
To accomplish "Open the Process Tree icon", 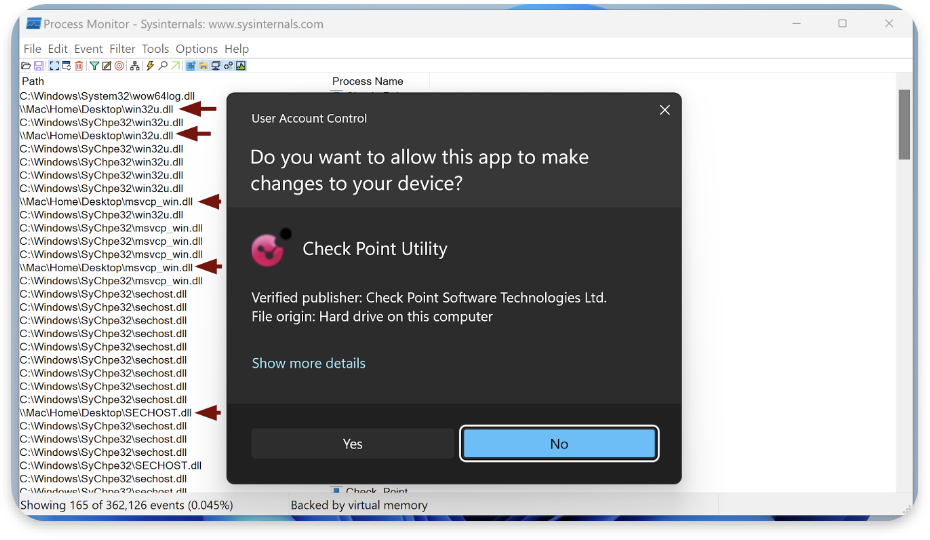I will [x=135, y=66].
